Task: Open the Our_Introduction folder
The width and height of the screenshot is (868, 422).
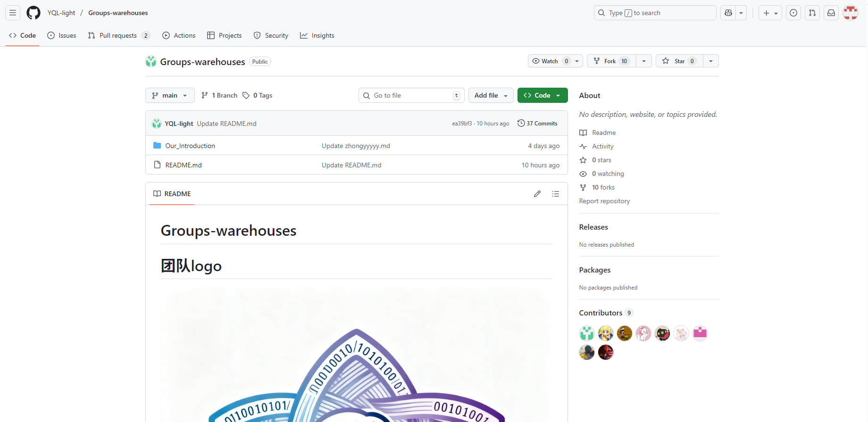Action: (190, 146)
